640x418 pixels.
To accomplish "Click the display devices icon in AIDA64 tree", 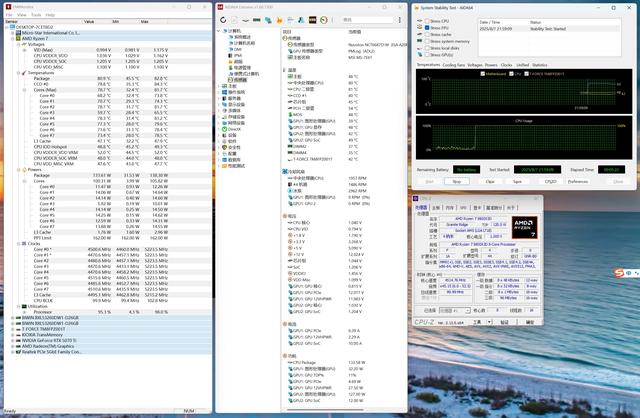I will point(224,104).
